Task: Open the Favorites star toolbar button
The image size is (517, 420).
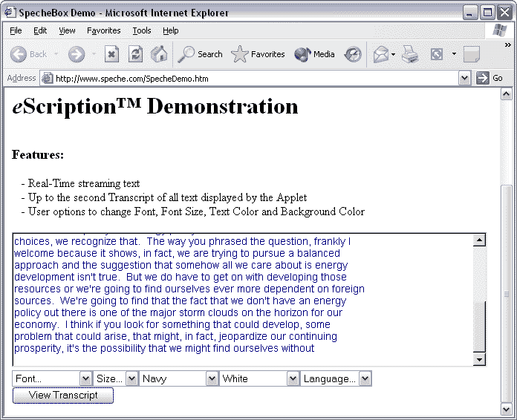Action: click(258, 54)
